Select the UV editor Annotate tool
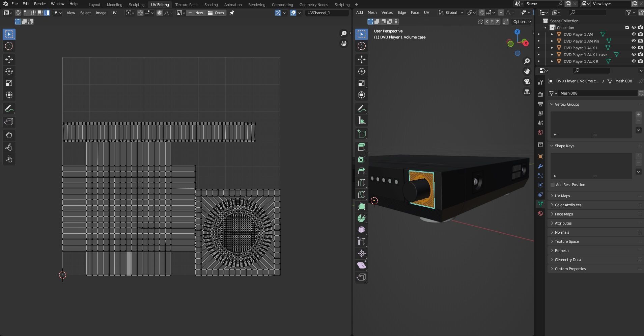 tap(9, 108)
